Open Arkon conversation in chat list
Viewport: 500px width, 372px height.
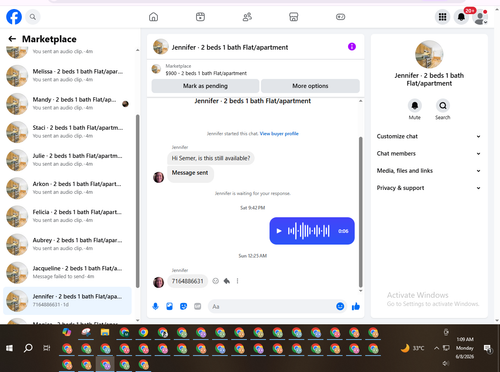(x=67, y=188)
